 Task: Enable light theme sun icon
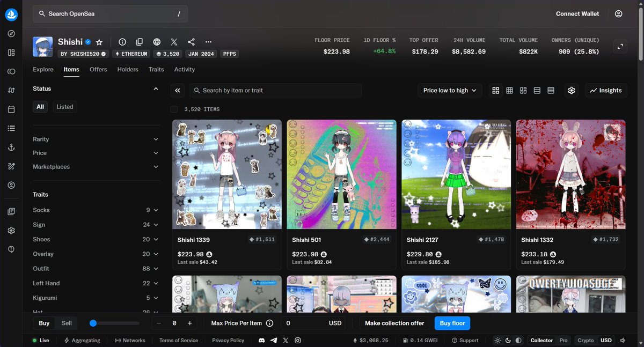[497, 341]
